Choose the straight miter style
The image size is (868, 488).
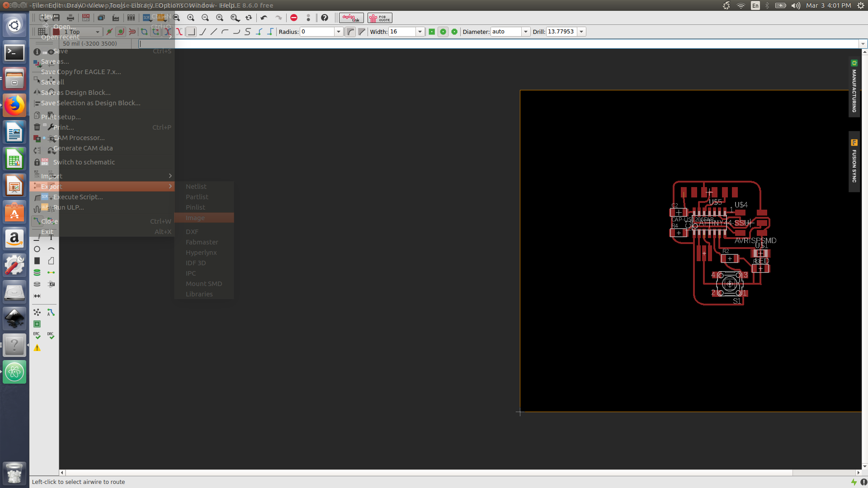click(362, 32)
